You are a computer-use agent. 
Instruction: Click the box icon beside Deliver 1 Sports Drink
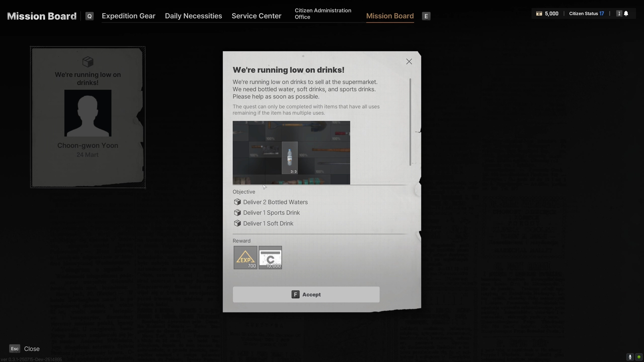point(237,213)
